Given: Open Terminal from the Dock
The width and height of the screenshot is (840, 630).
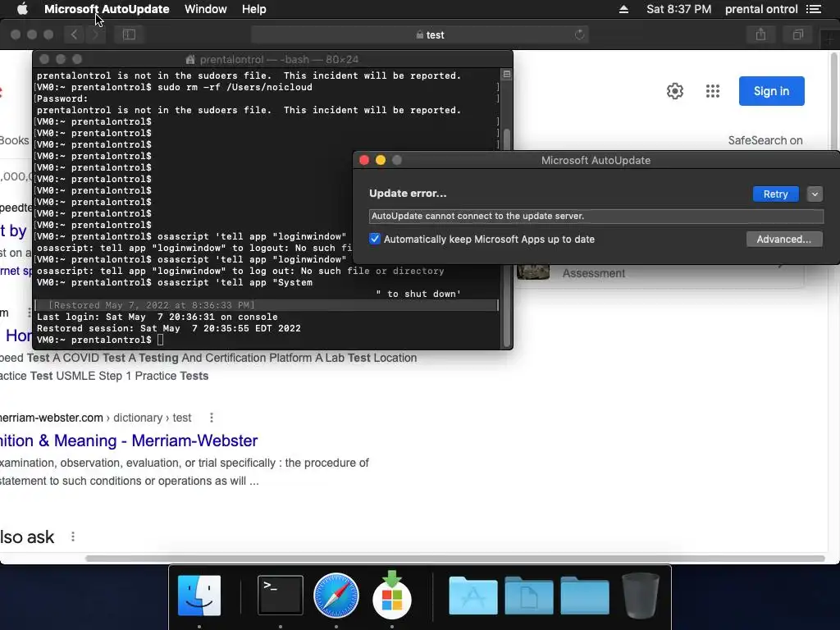Looking at the screenshot, I should pyautogui.click(x=281, y=596).
